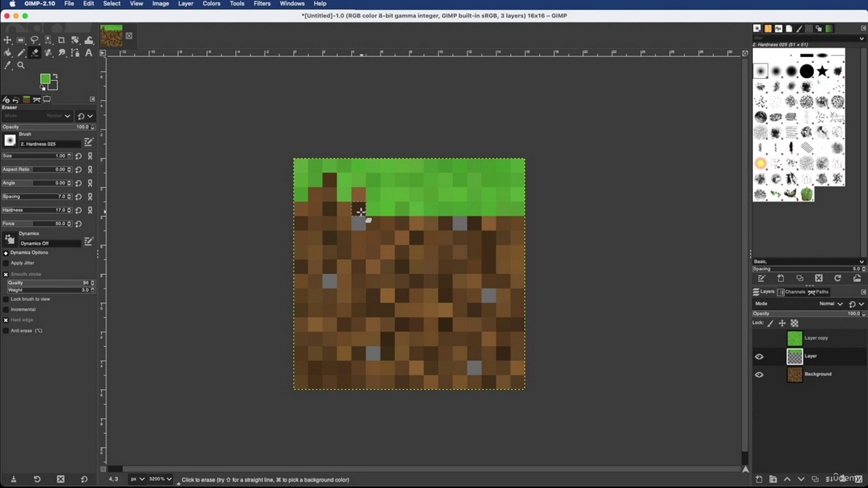This screenshot has width=868, height=488.
Task: Click the green foreground color swatch
Action: (44, 78)
